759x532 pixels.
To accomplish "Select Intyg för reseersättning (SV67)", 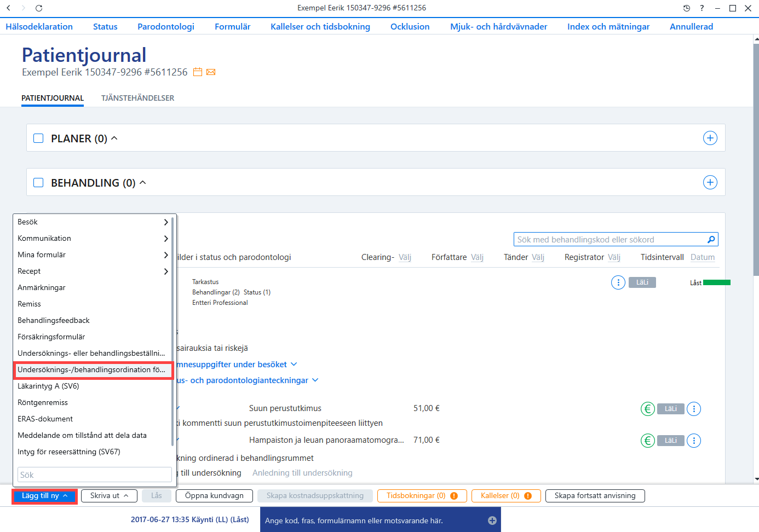I will [92, 452].
